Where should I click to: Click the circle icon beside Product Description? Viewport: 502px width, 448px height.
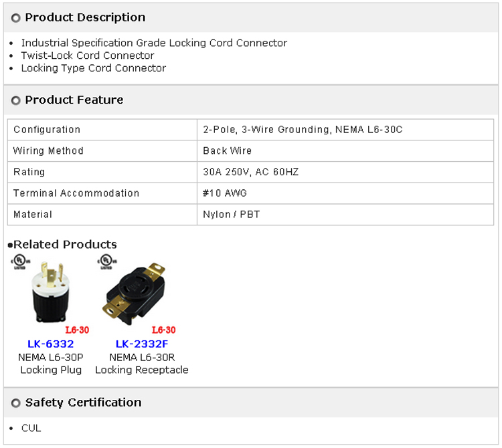(16, 18)
